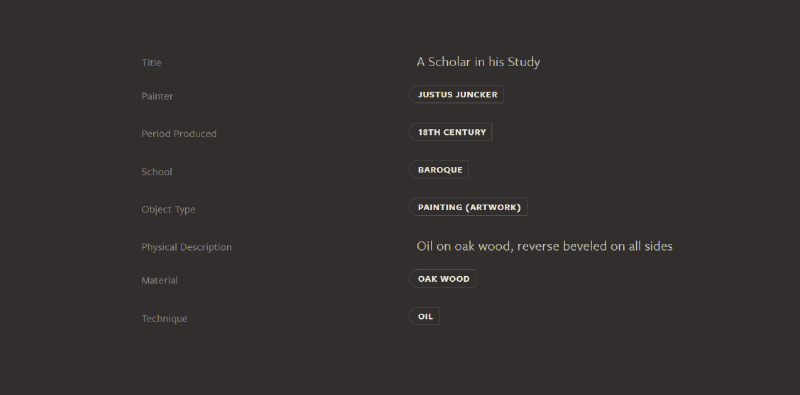The height and width of the screenshot is (395, 800).
Task: Select the 18th Century period tag
Action: pyautogui.click(x=451, y=132)
